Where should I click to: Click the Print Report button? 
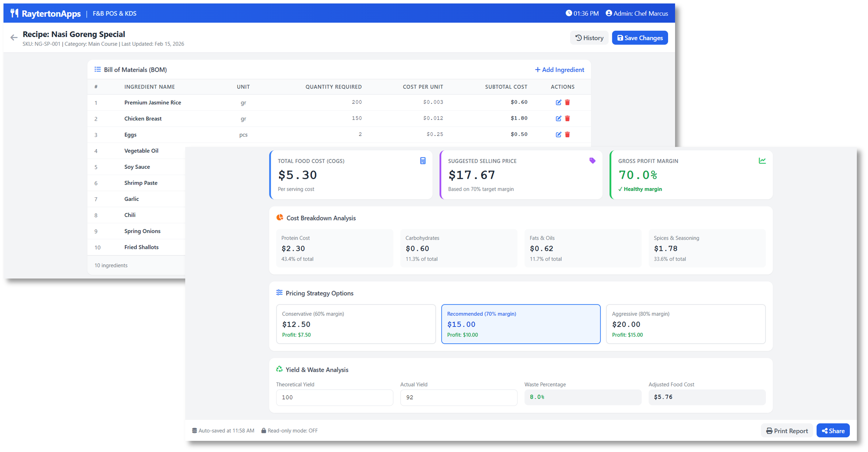(x=787, y=431)
